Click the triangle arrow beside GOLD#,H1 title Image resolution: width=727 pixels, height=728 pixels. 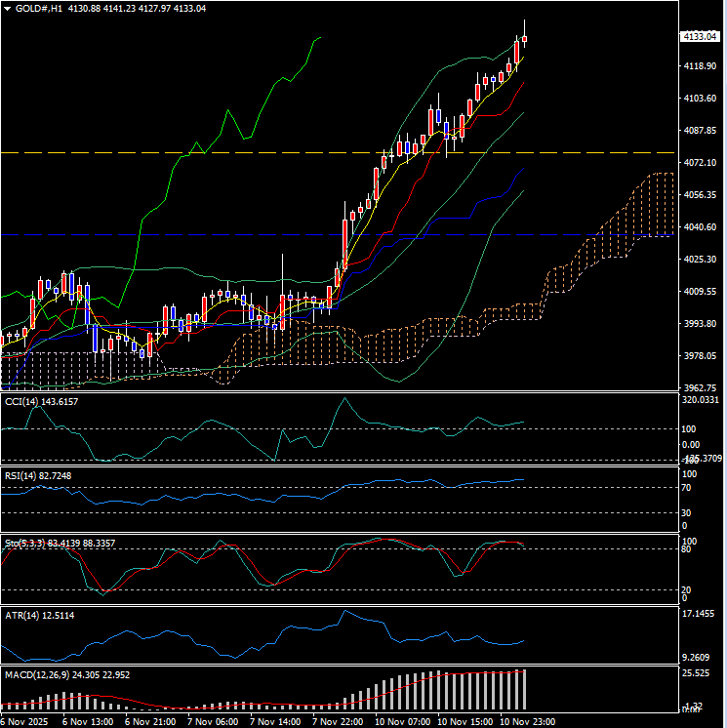(x=8, y=9)
